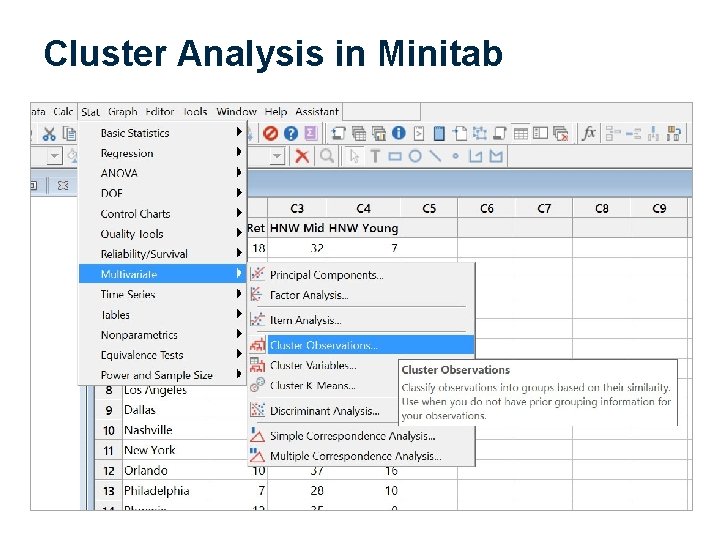Click the Cut scissors icon
This screenshot has height=540, width=720.
point(49,134)
